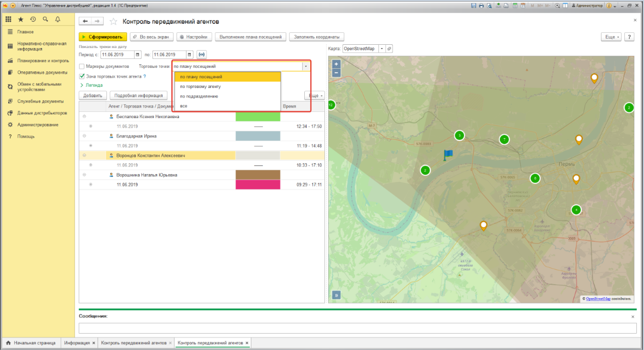
Task: Open notifications bell icon
Action: (x=57, y=19)
